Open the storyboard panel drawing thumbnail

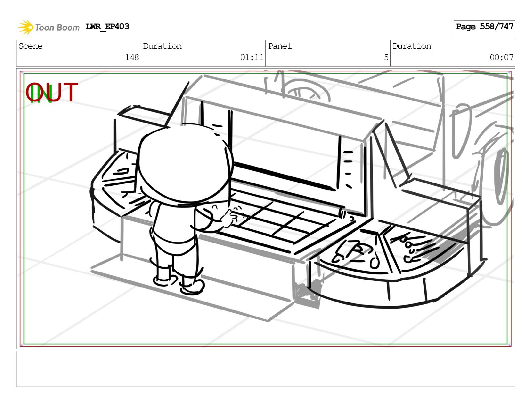tap(265, 209)
